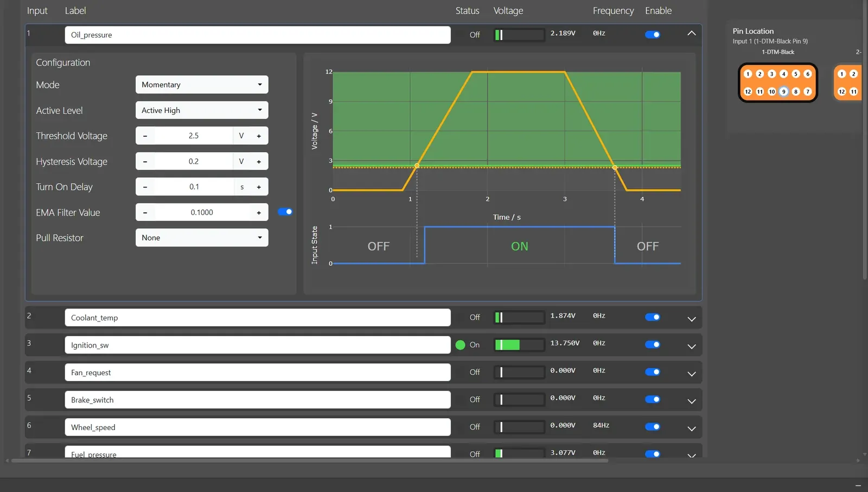Disable the Oil_pressure input enable switch

653,34
